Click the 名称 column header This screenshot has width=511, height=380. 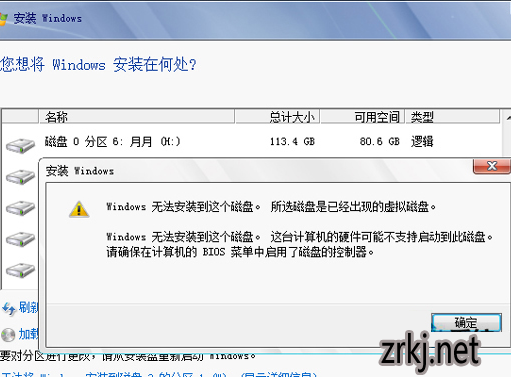coord(137,117)
